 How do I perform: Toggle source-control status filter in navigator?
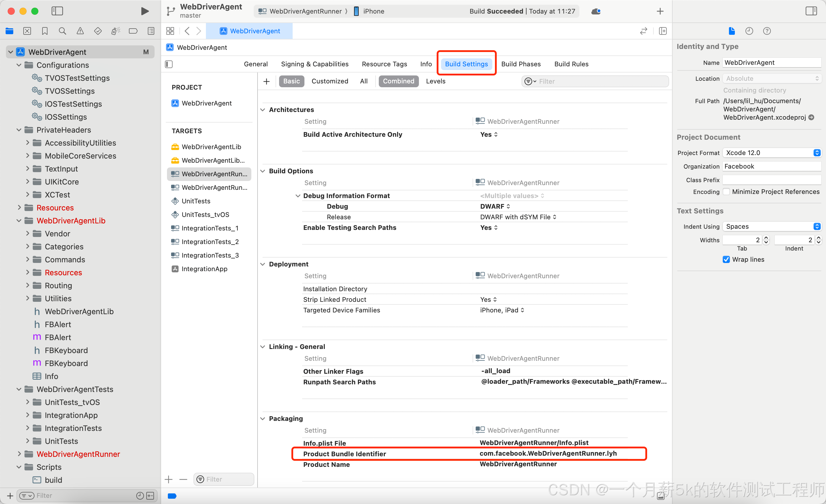pos(150,495)
